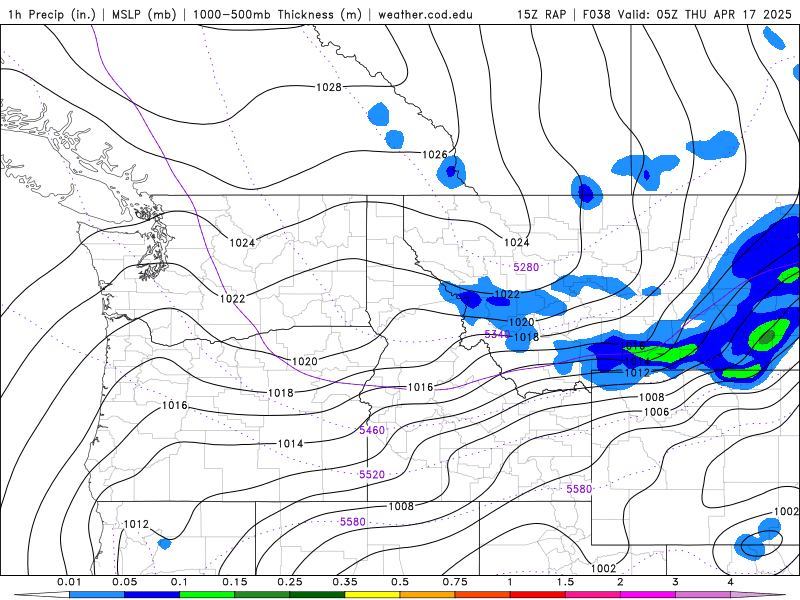800x600 pixels.
Task: Click the light blue 0.01-0.05 legend swatch
Action: (x=97, y=595)
